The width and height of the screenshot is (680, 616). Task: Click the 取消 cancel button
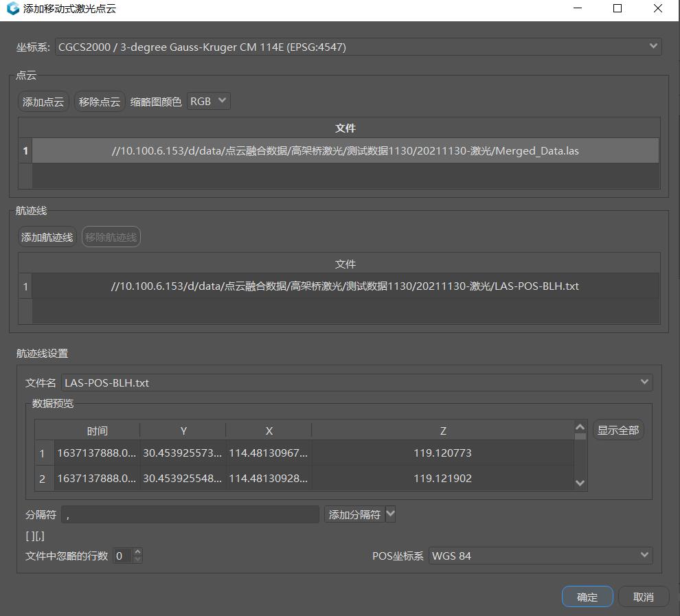(x=643, y=597)
